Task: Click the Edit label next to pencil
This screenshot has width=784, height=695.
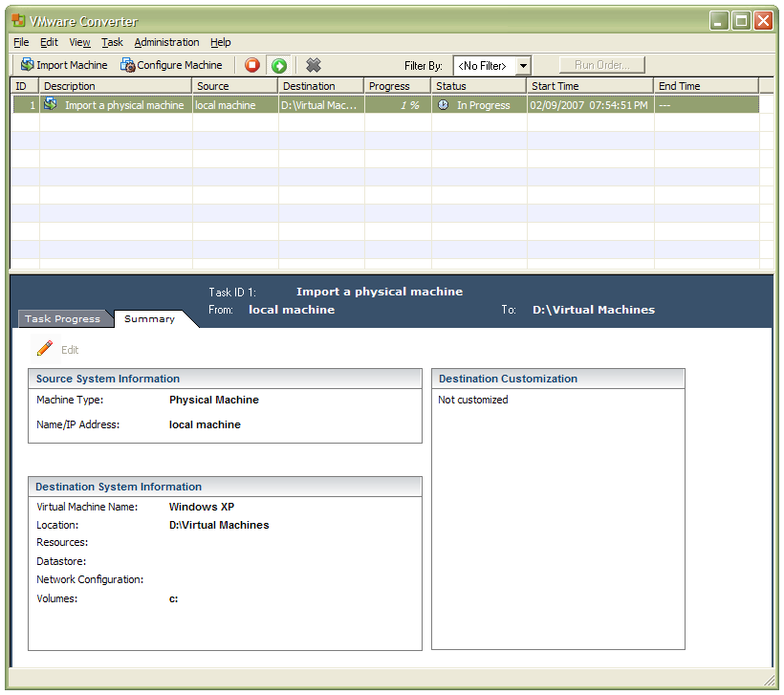Action: [70, 350]
